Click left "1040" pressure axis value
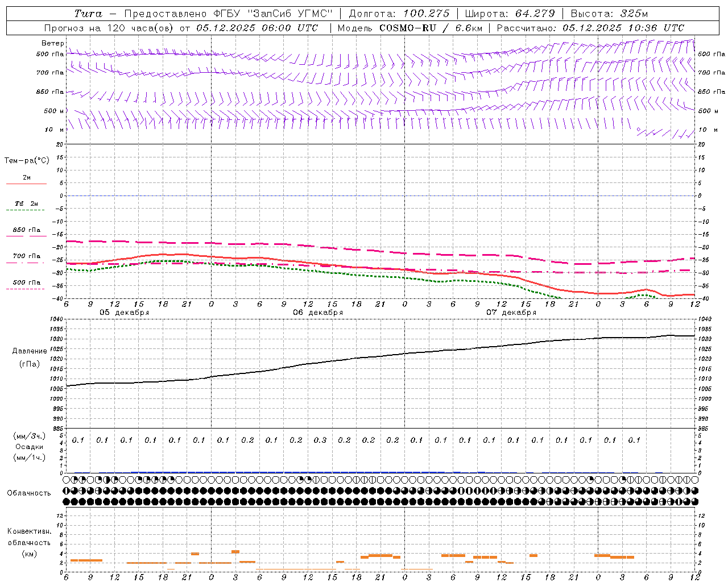The image size is (728, 582). (56, 319)
